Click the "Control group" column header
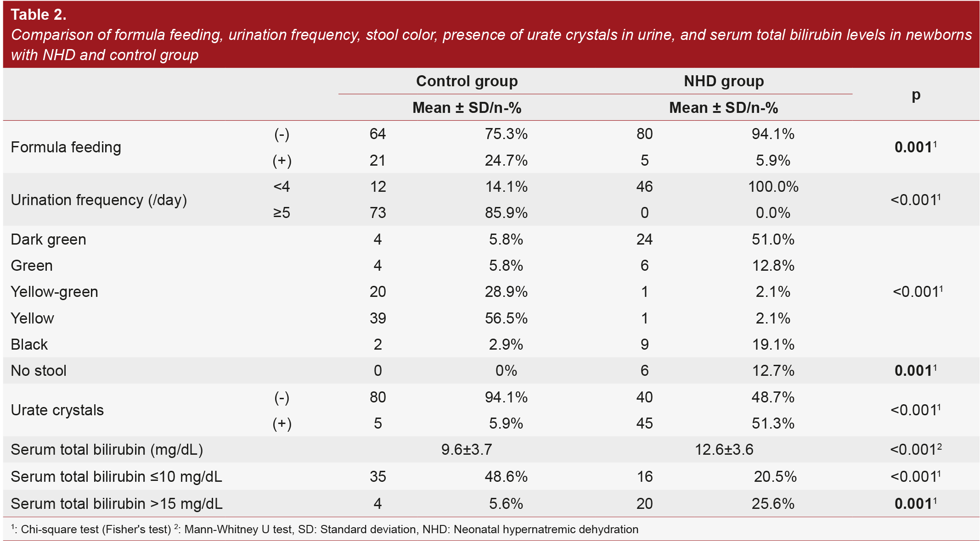 pos(467,81)
